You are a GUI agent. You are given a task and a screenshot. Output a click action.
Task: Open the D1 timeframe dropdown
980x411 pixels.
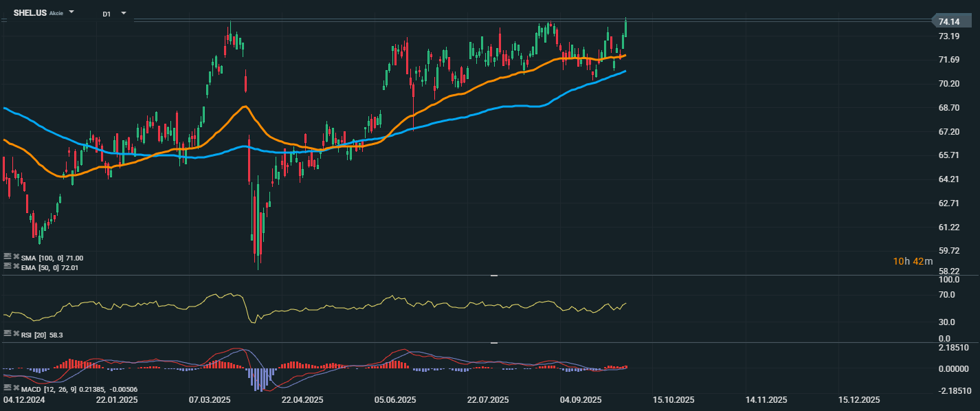[x=123, y=13]
